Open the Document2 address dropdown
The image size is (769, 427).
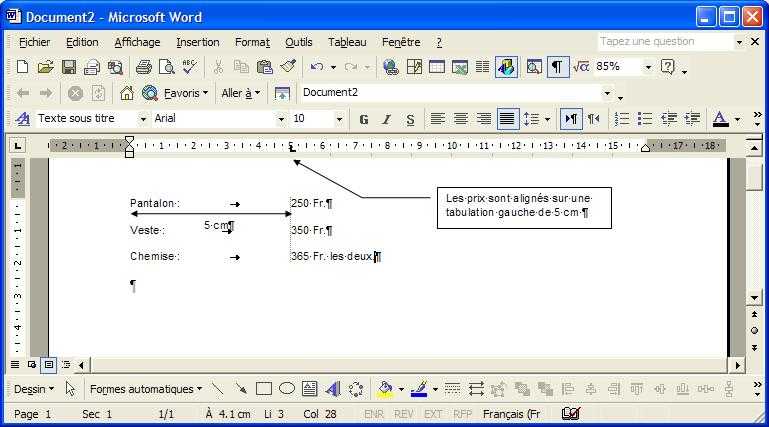(x=607, y=93)
